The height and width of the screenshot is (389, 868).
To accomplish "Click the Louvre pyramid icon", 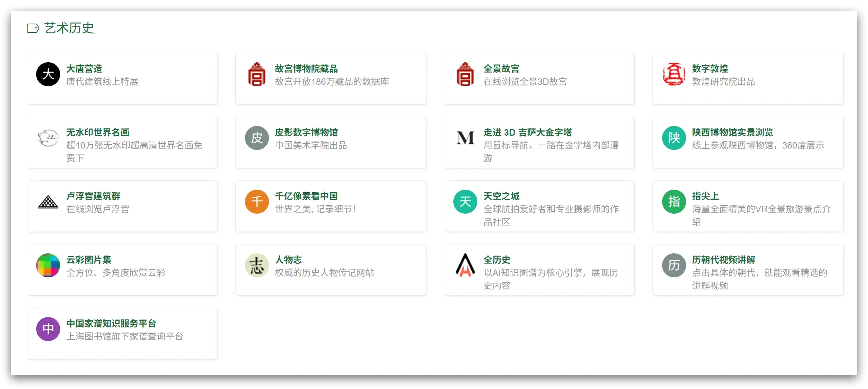I will [x=48, y=202].
